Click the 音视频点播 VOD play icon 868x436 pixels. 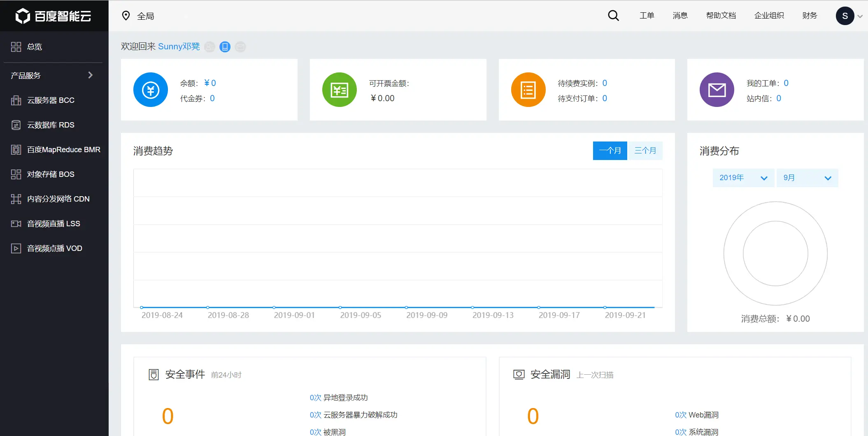[x=16, y=248]
